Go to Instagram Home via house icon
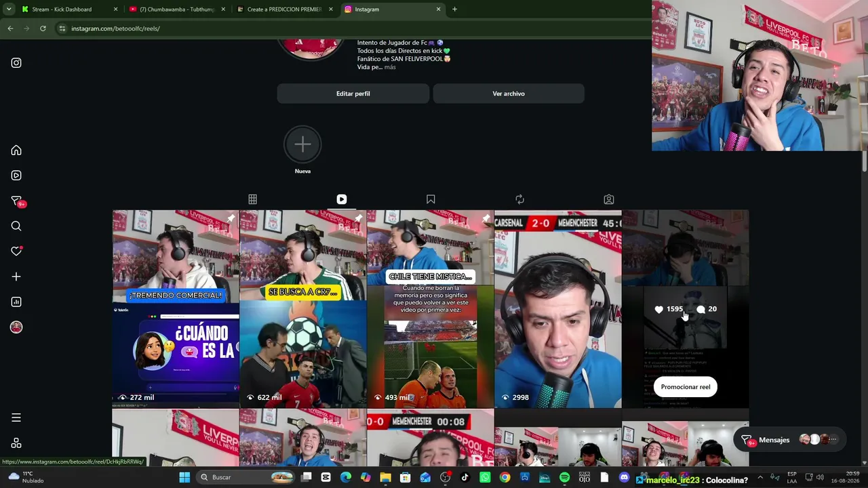This screenshot has height=488, width=868. click(16, 150)
